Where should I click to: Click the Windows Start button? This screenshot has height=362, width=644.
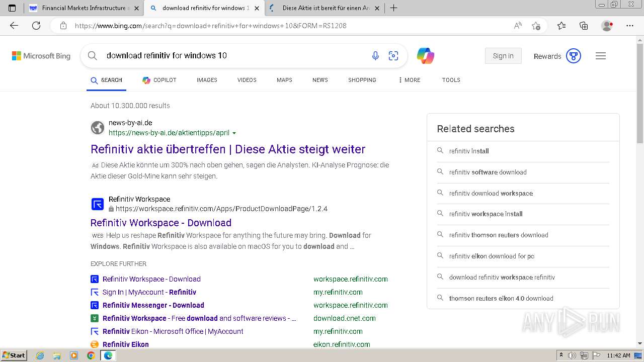point(14,355)
